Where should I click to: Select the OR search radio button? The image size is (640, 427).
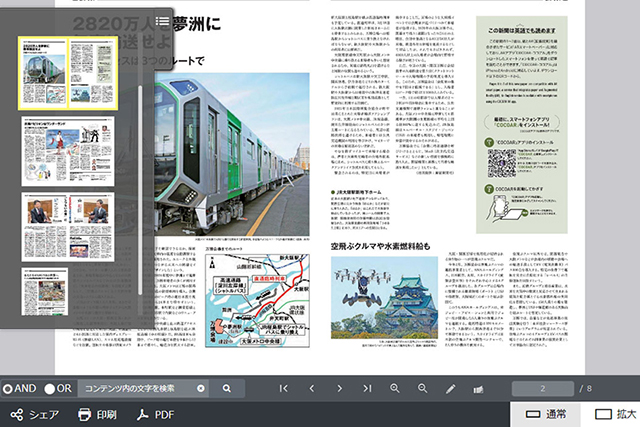pyautogui.click(x=50, y=388)
